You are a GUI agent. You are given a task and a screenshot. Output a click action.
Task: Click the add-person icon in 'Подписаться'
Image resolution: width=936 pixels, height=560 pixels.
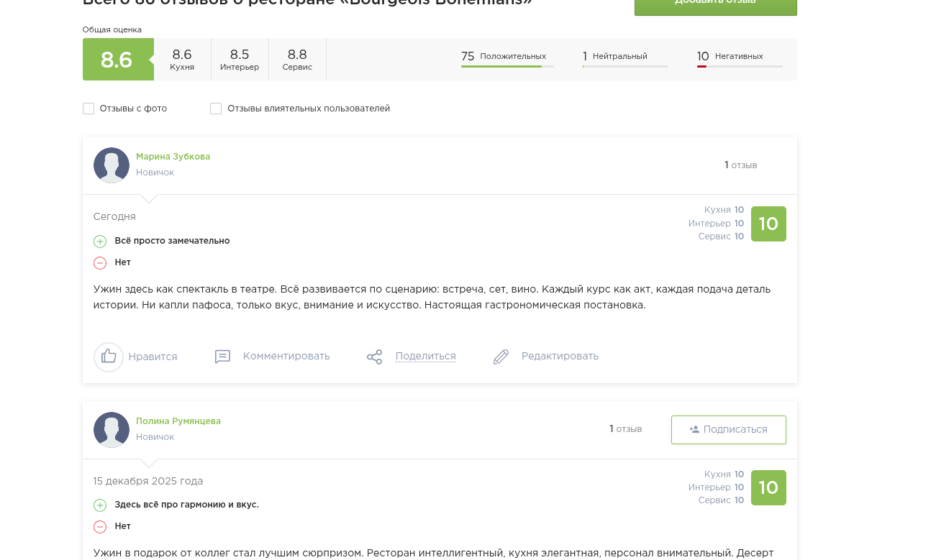pos(694,430)
